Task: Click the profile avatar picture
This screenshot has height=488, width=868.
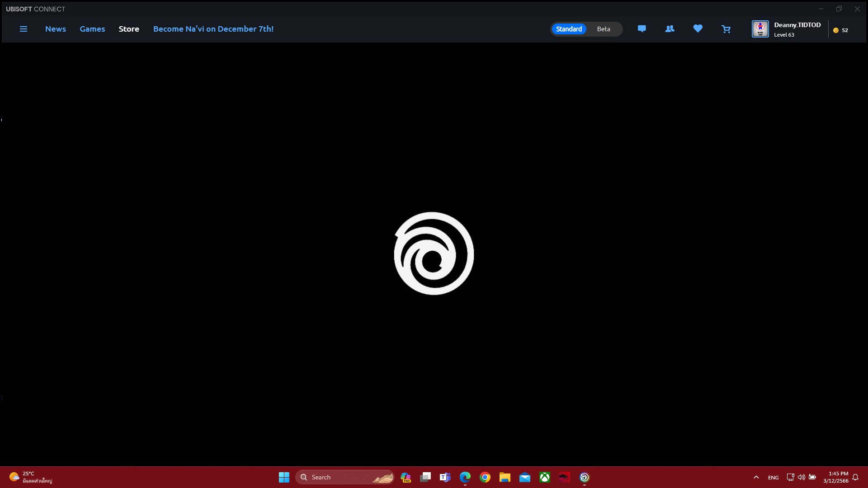Action: pos(760,29)
